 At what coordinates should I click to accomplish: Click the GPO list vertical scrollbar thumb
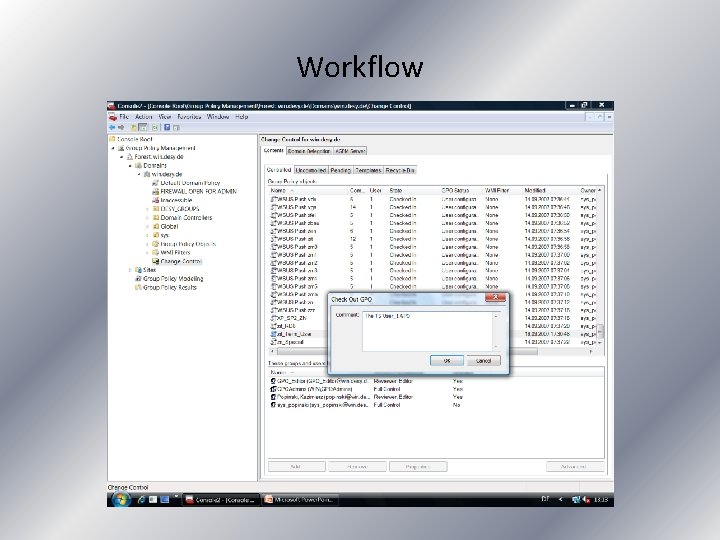(599, 331)
